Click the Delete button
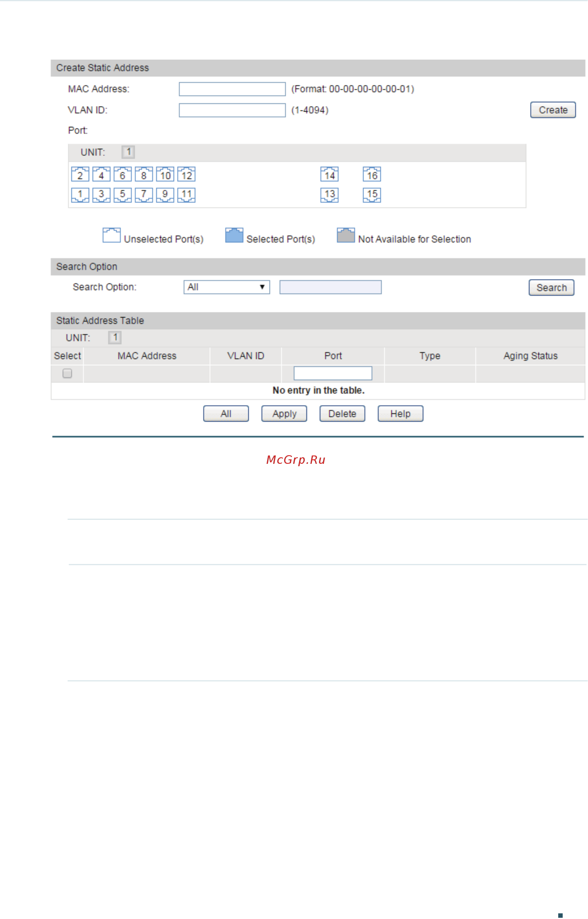Viewport: 588px width, 919px height. coord(343,414)
